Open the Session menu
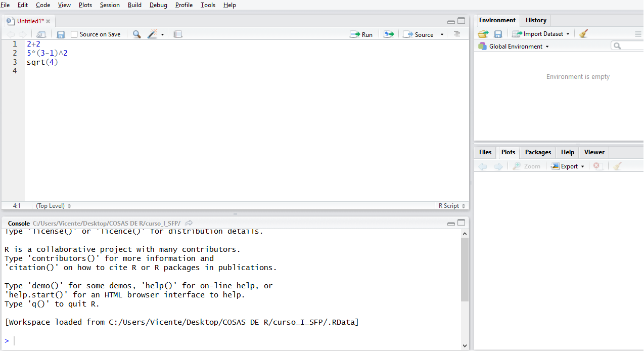Image resolution: width=644 pixels, height=351 pixels. 110,5
